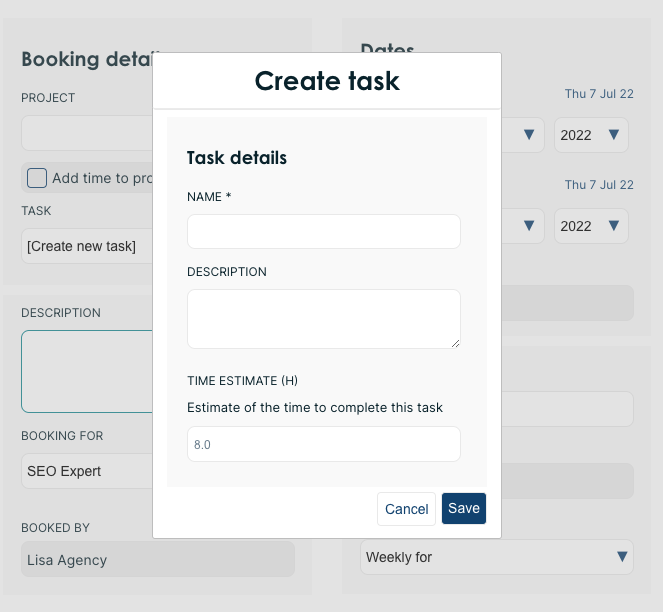Save the new task
Viewport: 663px width, 612px height.
coord(463,508)
